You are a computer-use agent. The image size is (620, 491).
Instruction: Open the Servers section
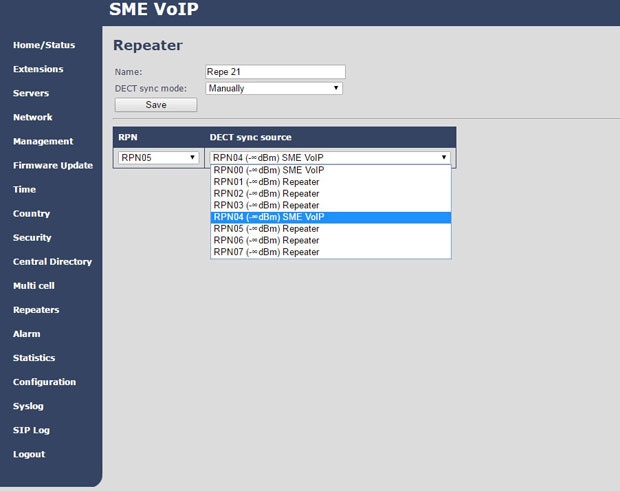(x=31, y=93)
